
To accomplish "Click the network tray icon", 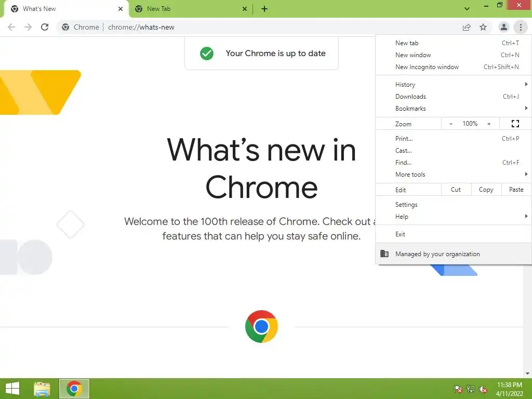I will point(471,389).
